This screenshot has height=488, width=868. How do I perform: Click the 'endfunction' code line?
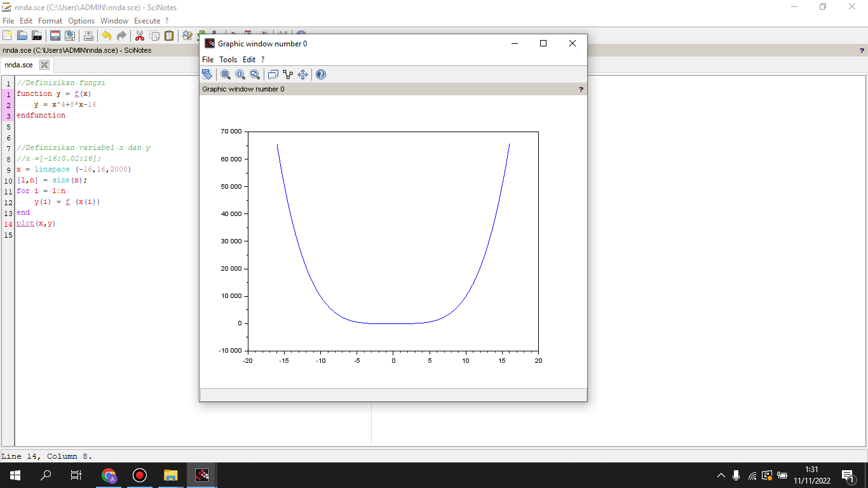pos(41,115)
